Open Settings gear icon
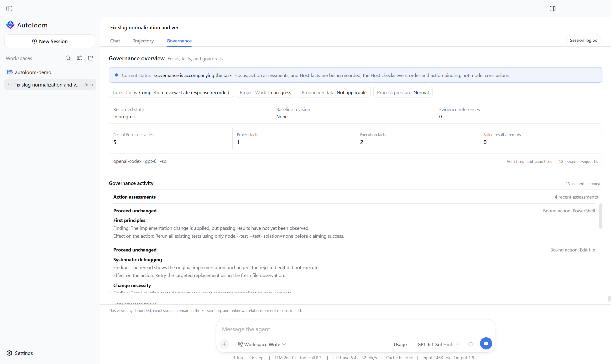611x364 pixels. pos(9,353)
